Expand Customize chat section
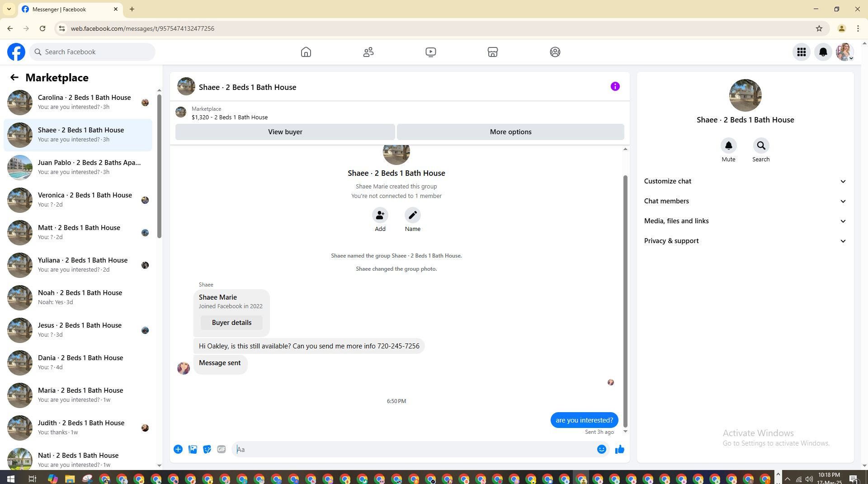This screenshot has height=484, width=868. 745,181
